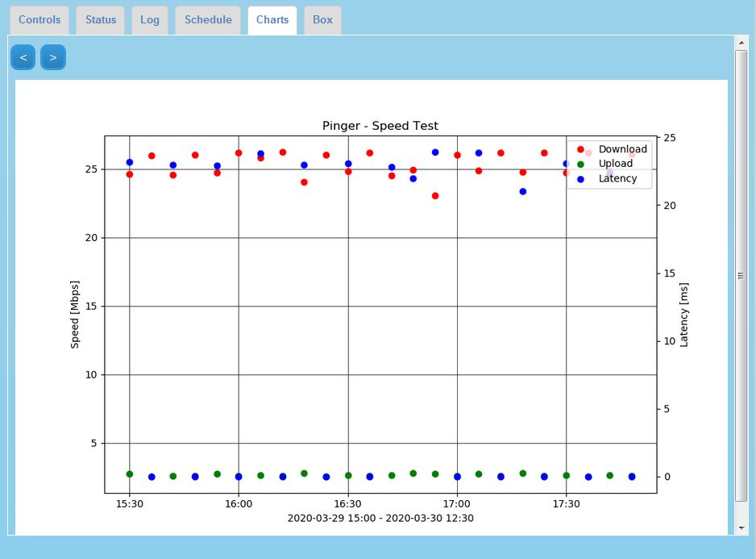
Task: Select the Schedule tab
Action: coord(208,20)
